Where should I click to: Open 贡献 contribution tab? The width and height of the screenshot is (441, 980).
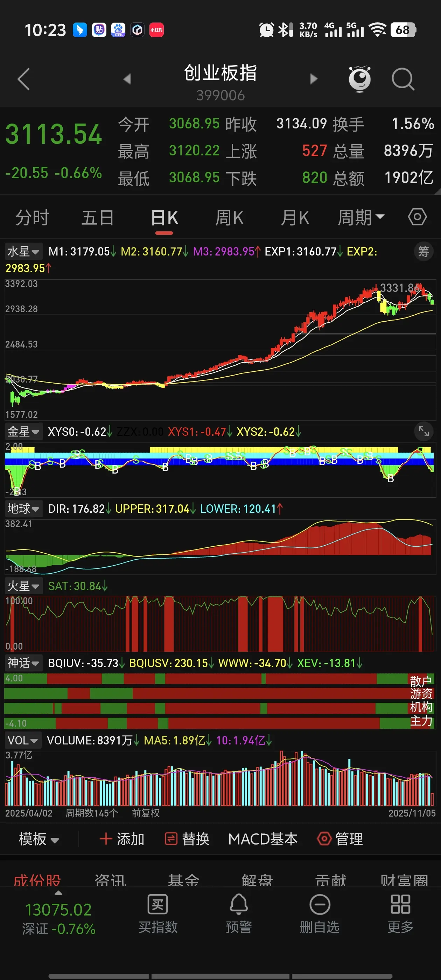tap(331, 880)
